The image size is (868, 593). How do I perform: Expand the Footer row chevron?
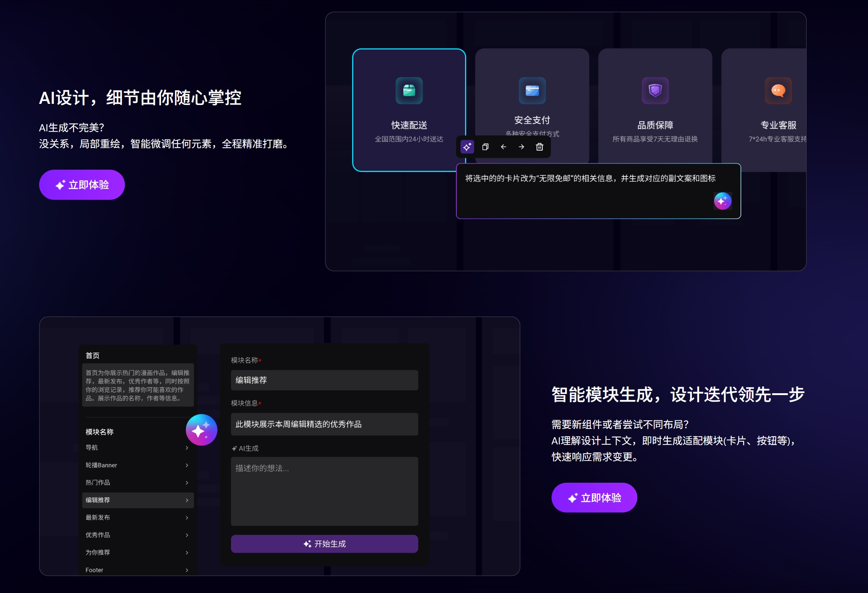click(187, 570)
